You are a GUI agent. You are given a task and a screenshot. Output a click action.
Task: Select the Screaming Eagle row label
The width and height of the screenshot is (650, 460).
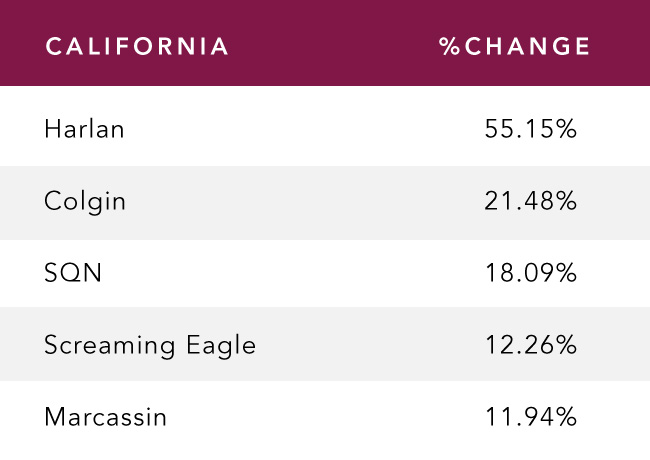(x=150, y=346)
